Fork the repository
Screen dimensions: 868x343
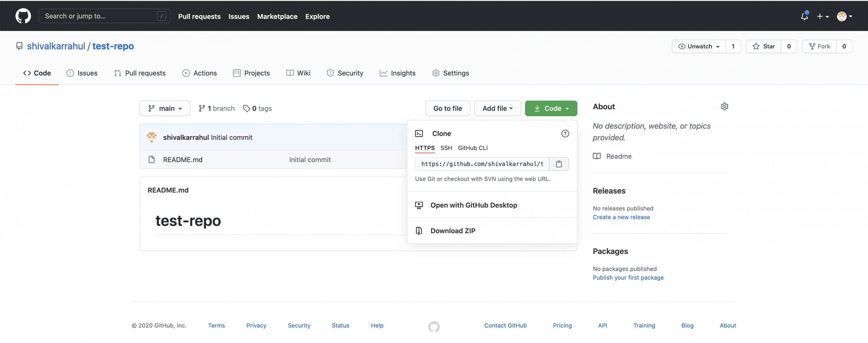(820, 46)
